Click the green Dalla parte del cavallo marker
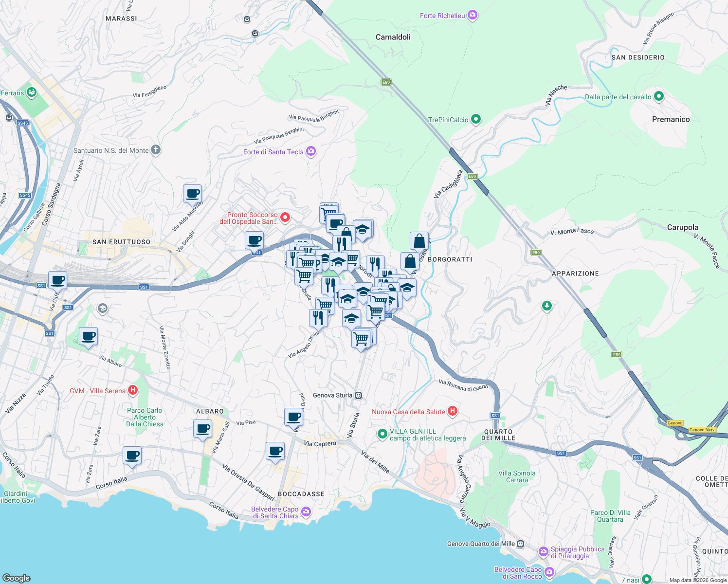This screenshot has height=584, width=728. 658,97
